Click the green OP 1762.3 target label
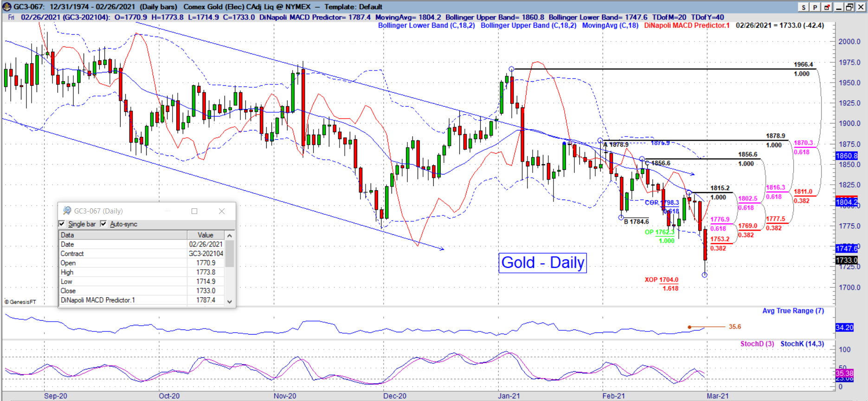Screen dimensions: 868x401 (660, 232)
